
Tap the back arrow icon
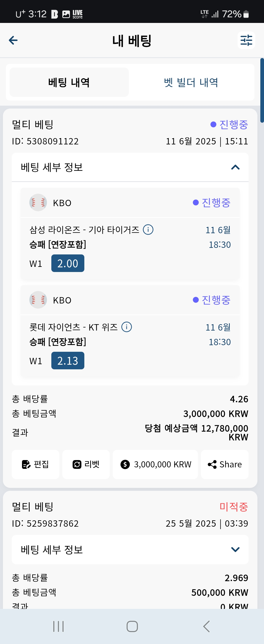coord(13,40)
